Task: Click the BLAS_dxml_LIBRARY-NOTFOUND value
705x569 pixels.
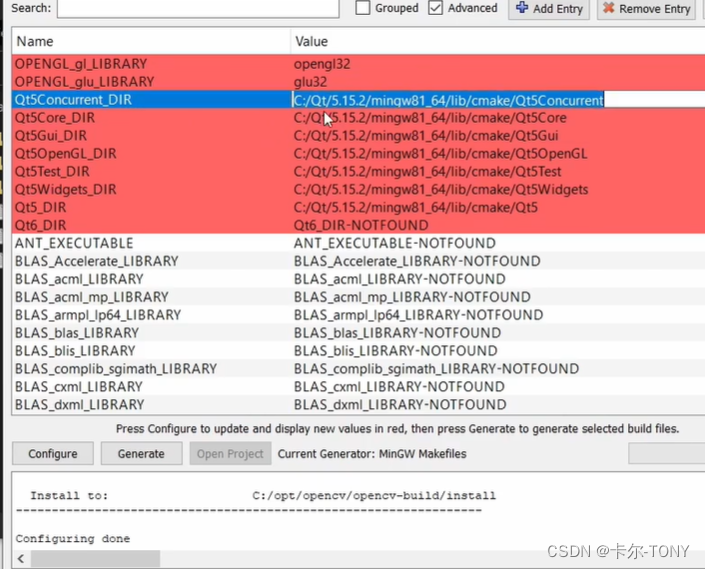Action: pos(400,405)
